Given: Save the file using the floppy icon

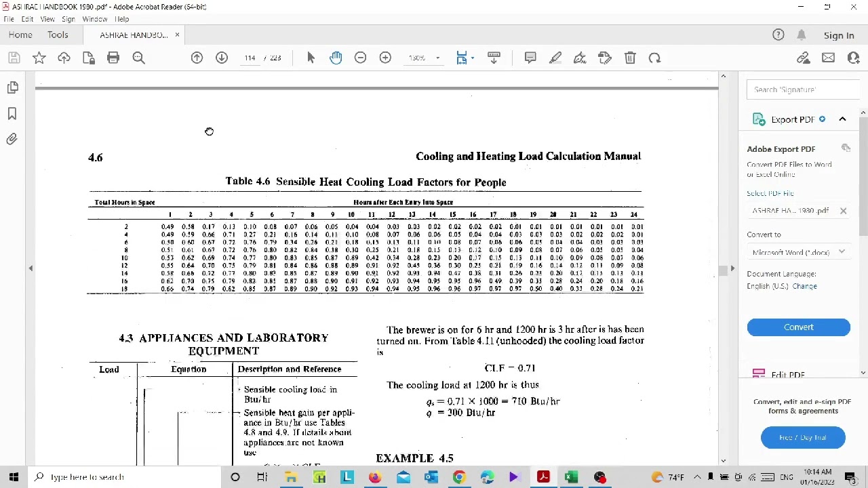Looking at the screenshot, I should (14, 58).
